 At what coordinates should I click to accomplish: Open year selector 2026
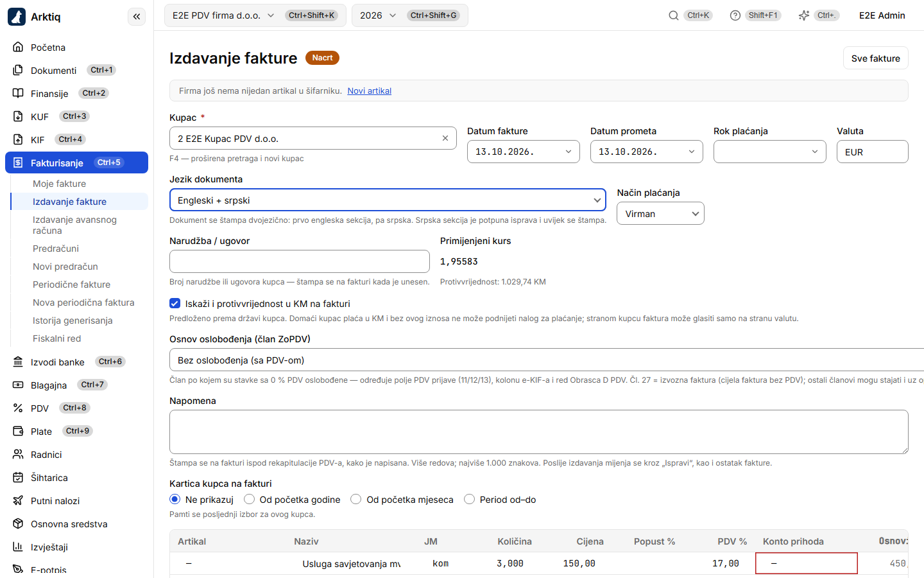(409, 15)
